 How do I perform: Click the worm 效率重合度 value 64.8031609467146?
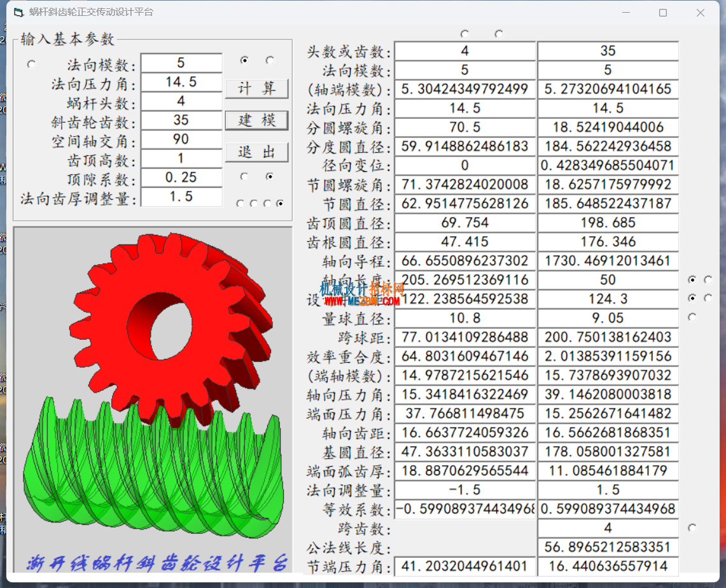coord(465,356)
